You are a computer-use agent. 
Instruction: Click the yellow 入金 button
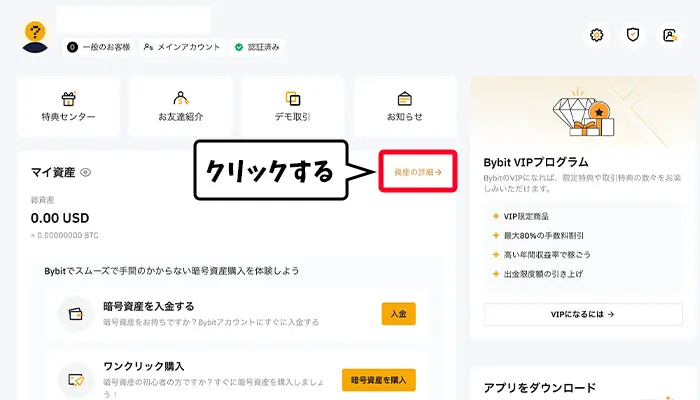399,314
